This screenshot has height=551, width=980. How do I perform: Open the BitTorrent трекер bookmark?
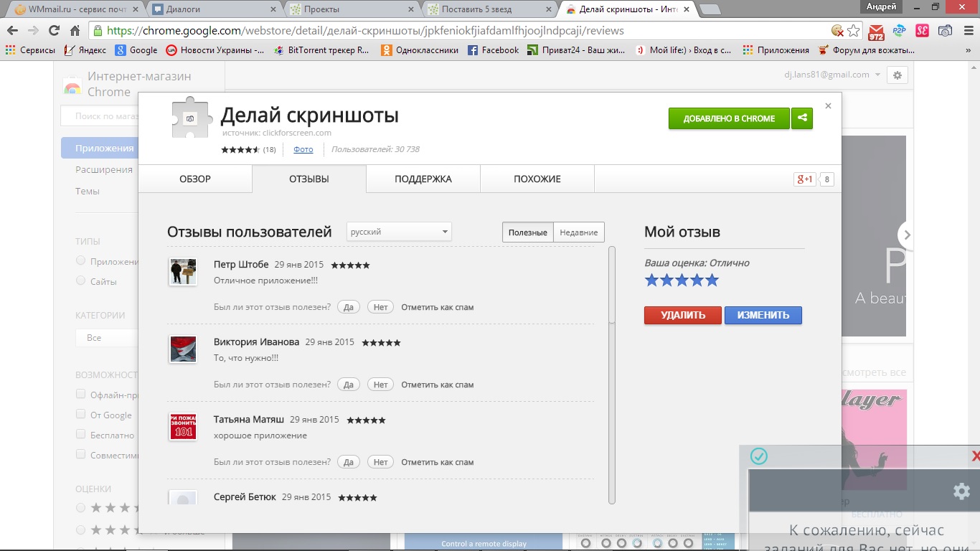click(x=321, y=50)
